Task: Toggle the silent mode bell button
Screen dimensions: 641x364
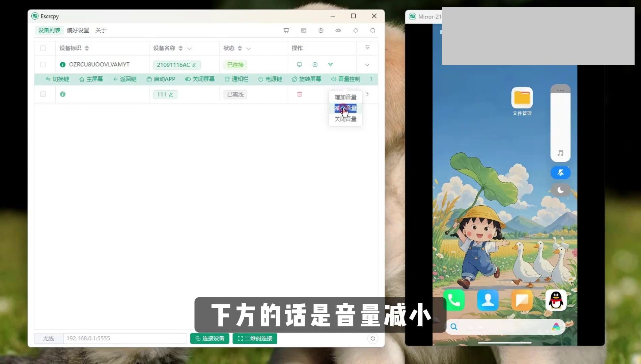Action: 560,173
